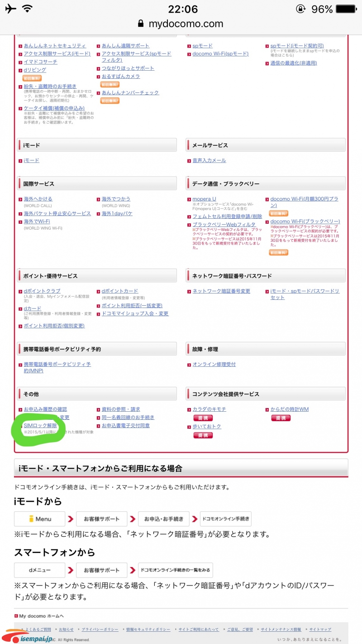Open ケータイ補償(補償の申込み) link
The image size is (362, 644).
point(54,108)
